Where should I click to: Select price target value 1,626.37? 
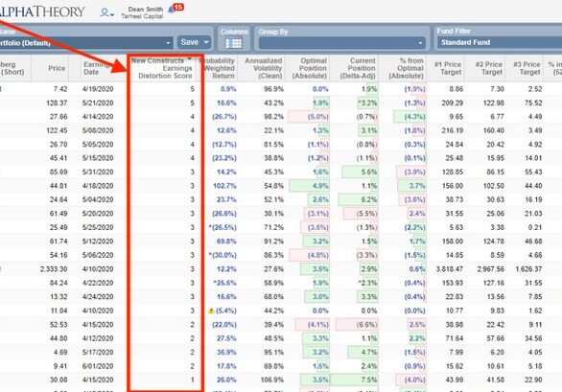pos(529,269)
